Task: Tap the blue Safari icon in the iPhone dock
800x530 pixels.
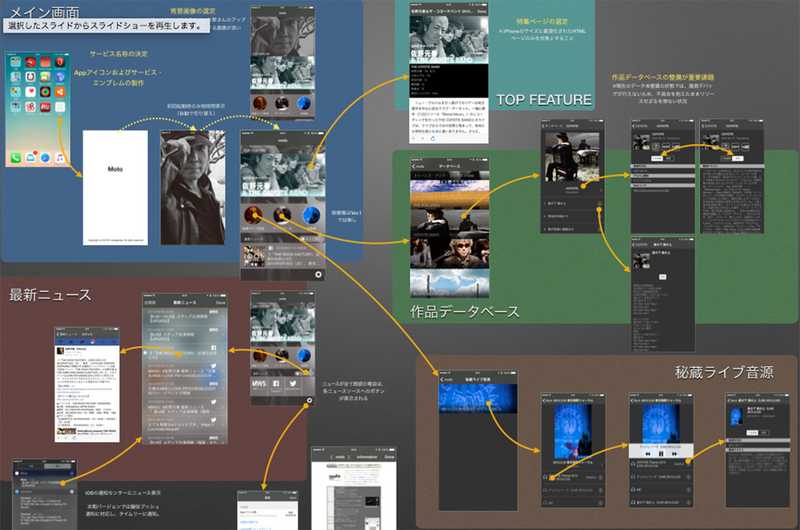Action: click(46, 158)
